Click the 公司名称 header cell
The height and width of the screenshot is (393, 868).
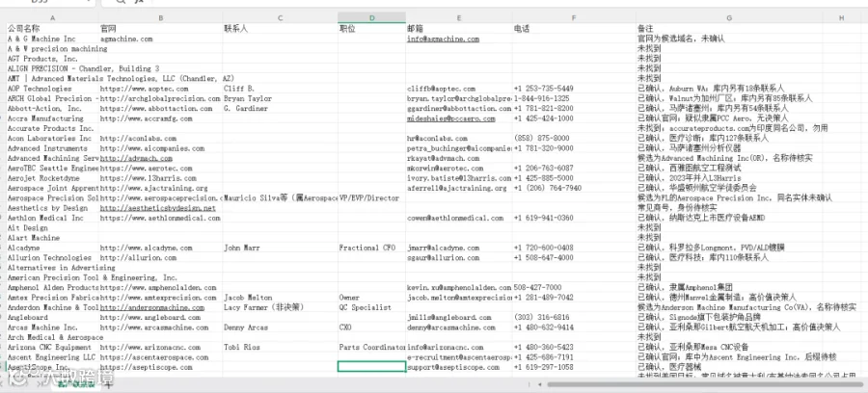[53, 28]
